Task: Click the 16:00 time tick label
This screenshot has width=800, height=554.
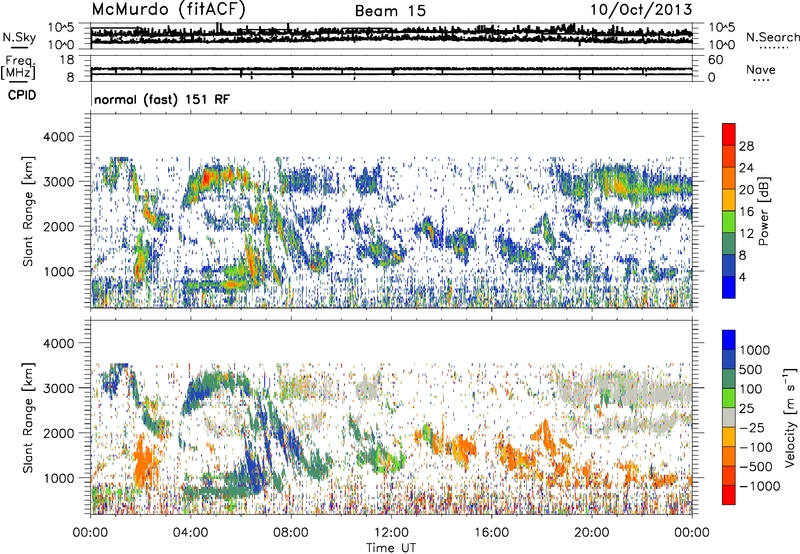Action: (491, 533)
